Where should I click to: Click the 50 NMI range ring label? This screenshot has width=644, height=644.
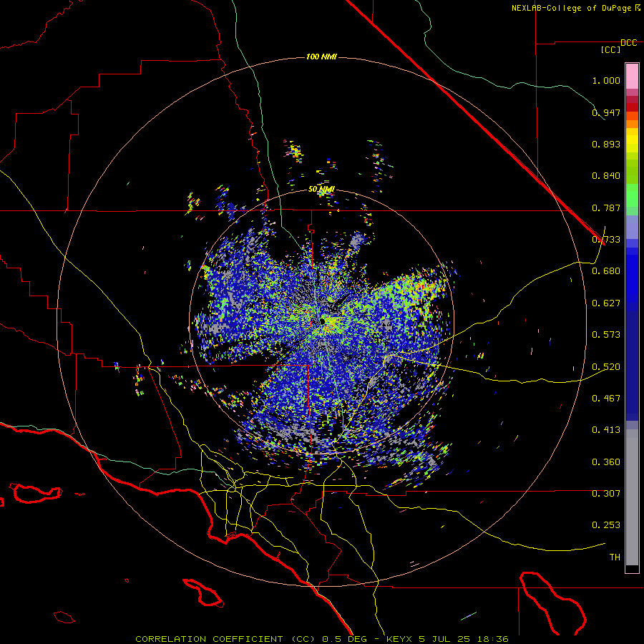pyautogui.click(x=321, y=189)
